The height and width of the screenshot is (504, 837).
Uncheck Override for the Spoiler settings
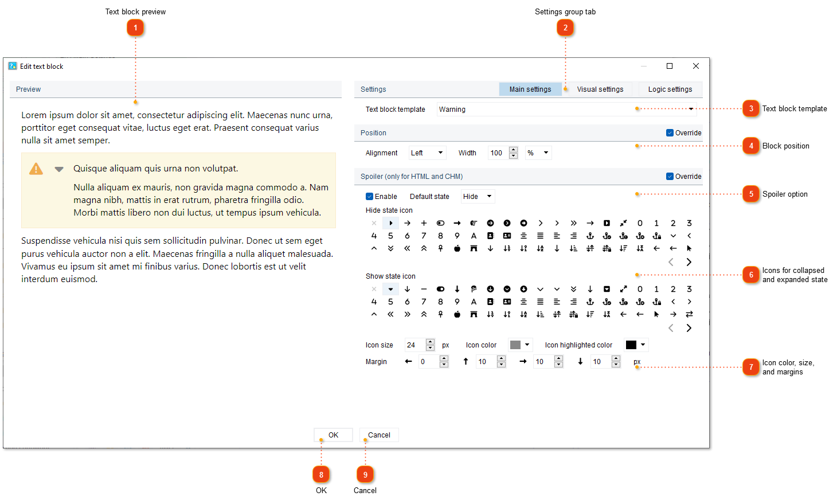[669, 176]
